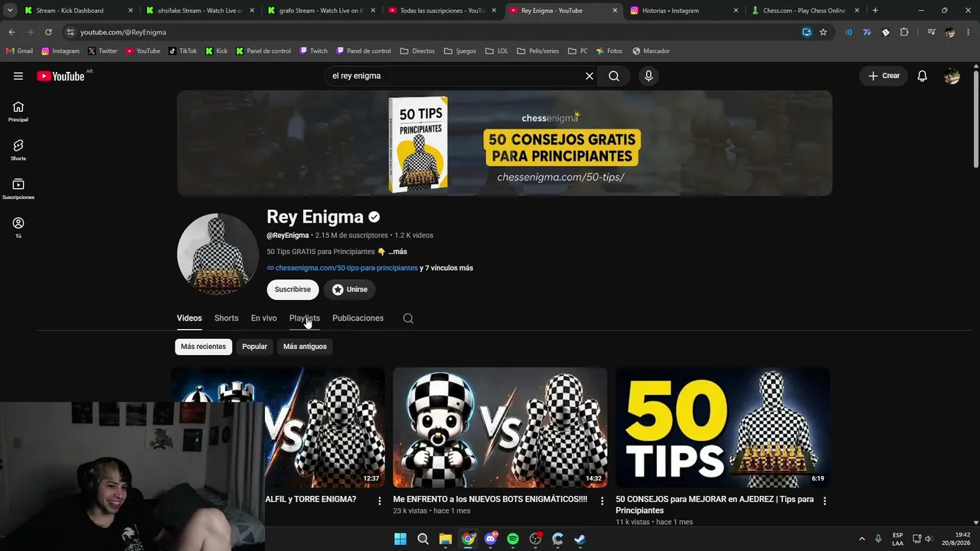
Task: Switch to the Publicaciones channel tab
Action: pos(358,318)
